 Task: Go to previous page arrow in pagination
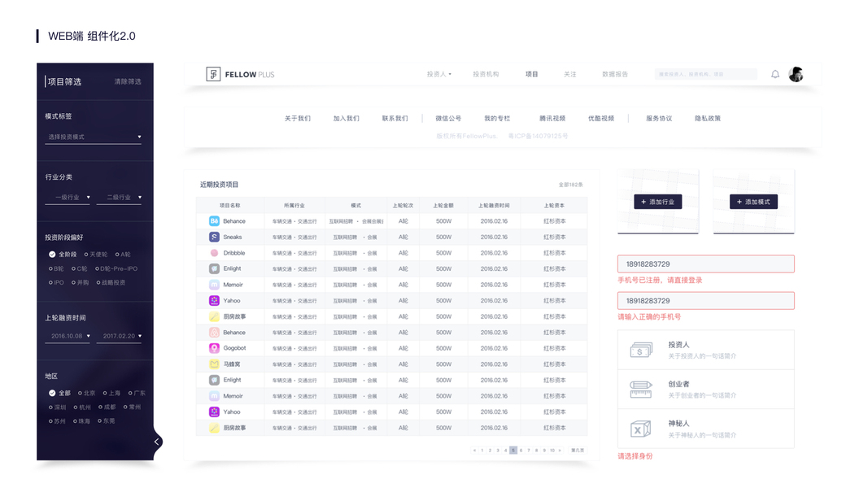pos(474,451)
